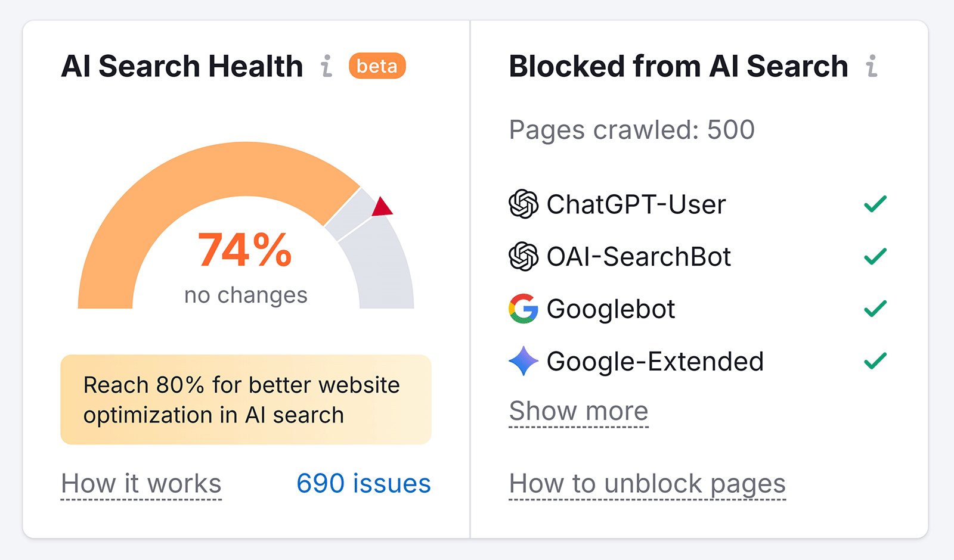Image resolution: width=954 pixels, height=560 pixels.
Task: Click the green check beside Googlebot
Action: pyautogui.click(x=875, y=309)
